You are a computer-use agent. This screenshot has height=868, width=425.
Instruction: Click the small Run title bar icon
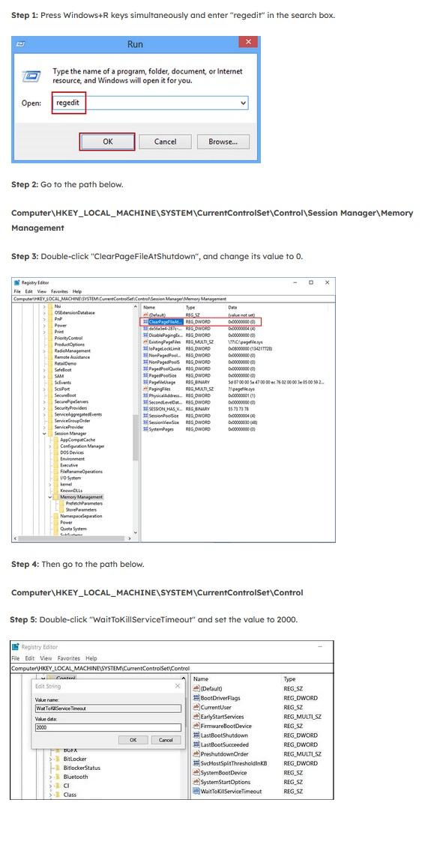click(x=21, y=43)
